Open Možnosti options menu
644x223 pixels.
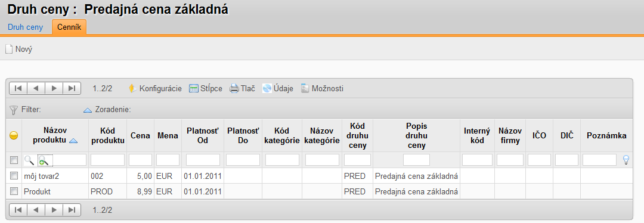tap(305, 88)
